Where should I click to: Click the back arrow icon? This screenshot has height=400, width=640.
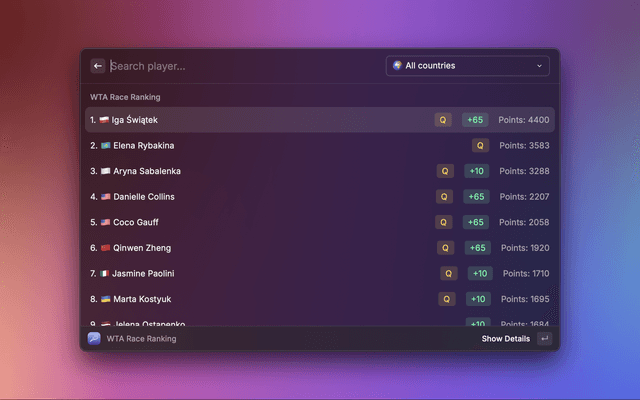(x=98, y=66)
